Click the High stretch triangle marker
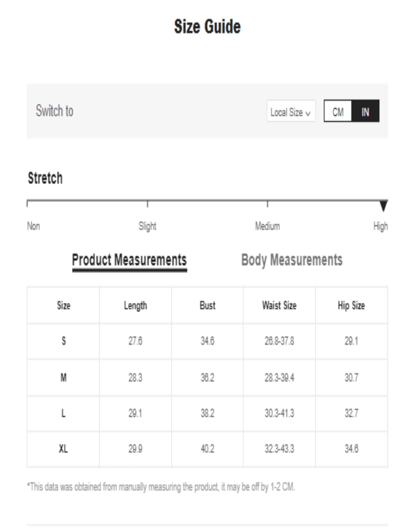The height and width of the screenshot is (532, 399). tap(383, 206)
